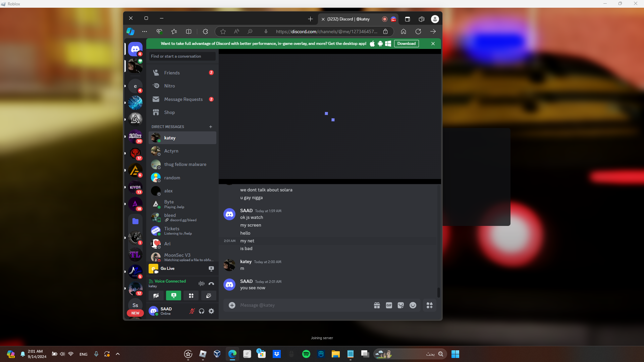The image size is (644, 362).
Task: Add page to favorites star icon
Action: [223, 32]
